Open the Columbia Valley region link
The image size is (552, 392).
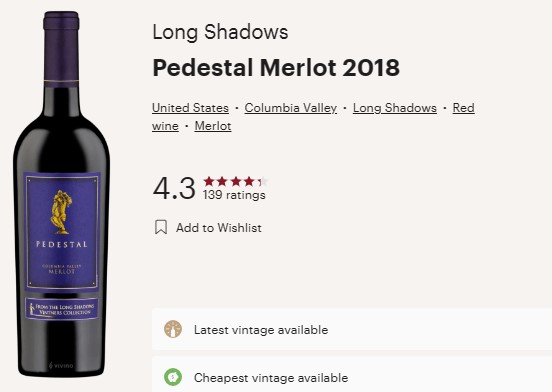click(x=290, y=108)
